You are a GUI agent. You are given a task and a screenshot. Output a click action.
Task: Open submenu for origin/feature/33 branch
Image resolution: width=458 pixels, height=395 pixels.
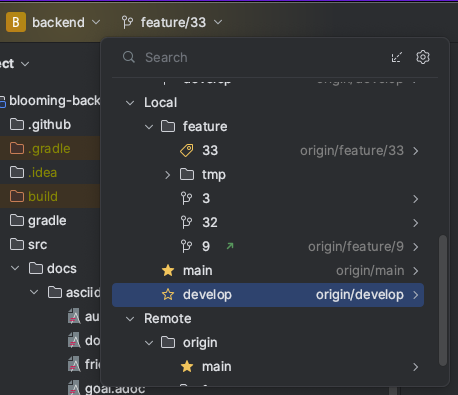[x=415, y=151]
